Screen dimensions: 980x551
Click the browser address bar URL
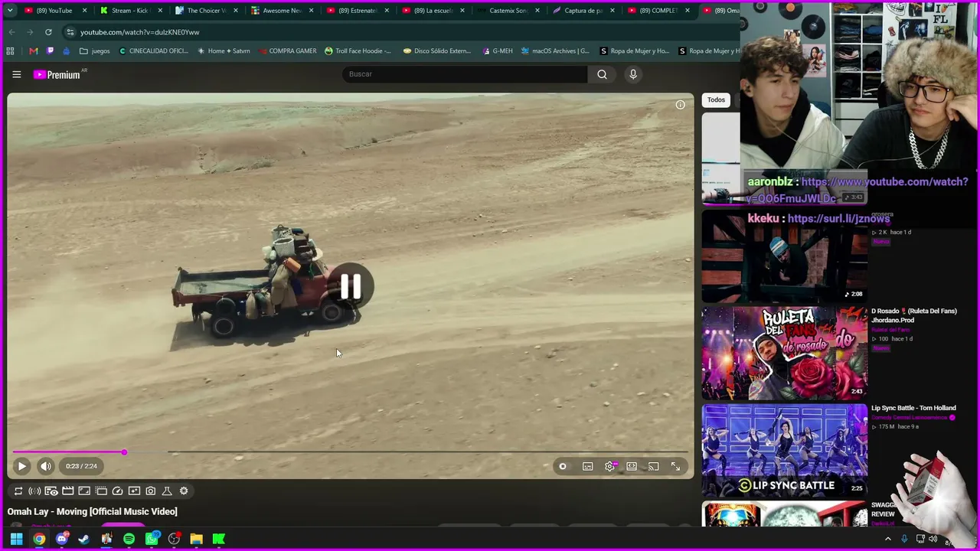[140, 32]
